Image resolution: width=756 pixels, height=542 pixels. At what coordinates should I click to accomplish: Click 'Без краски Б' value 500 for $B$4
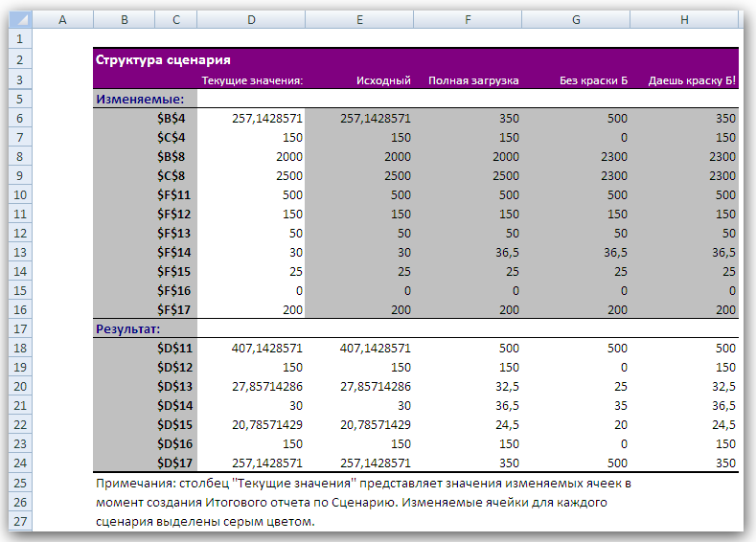click(617, 119)
